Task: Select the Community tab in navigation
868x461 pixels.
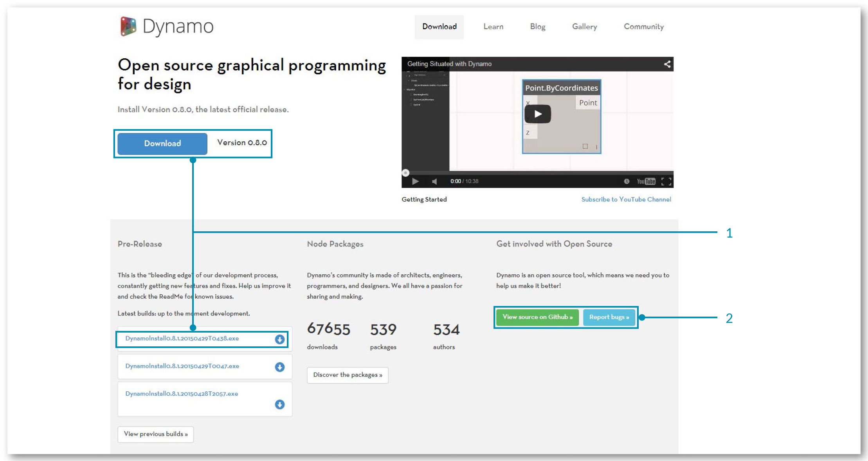Action: pyautogui.click(x=644, y=26)
